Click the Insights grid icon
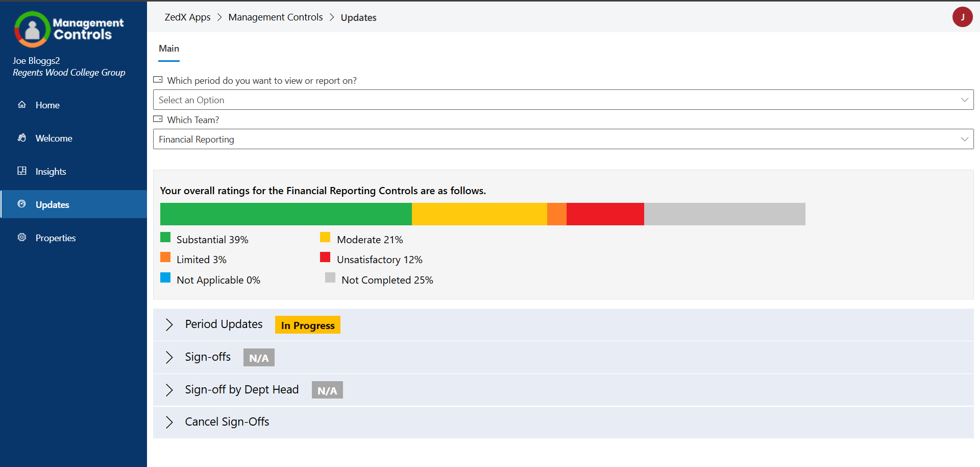The image size is (980, 467). tap(22, 171)
